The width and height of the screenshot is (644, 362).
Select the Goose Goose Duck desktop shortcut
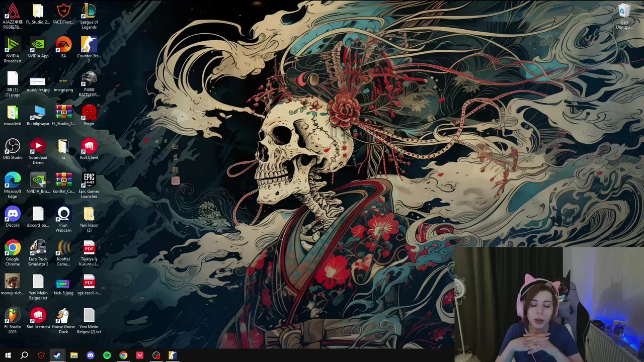tap(63, 321)
